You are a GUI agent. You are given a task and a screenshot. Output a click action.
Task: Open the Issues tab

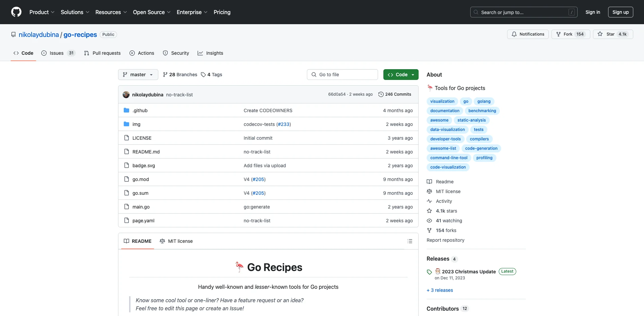pos(58,53)
